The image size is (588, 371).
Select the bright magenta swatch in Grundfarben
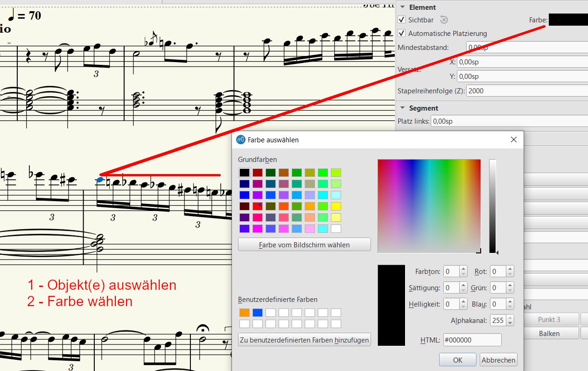258,229
